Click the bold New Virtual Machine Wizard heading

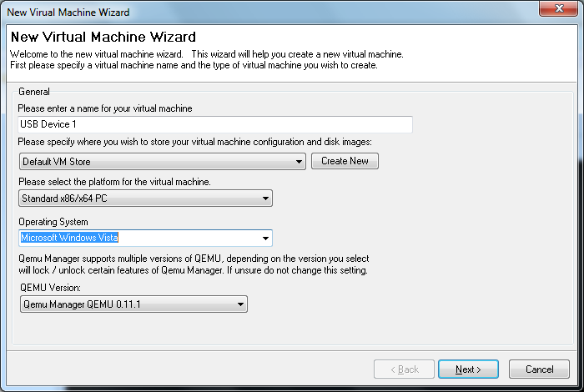point(103,37)
